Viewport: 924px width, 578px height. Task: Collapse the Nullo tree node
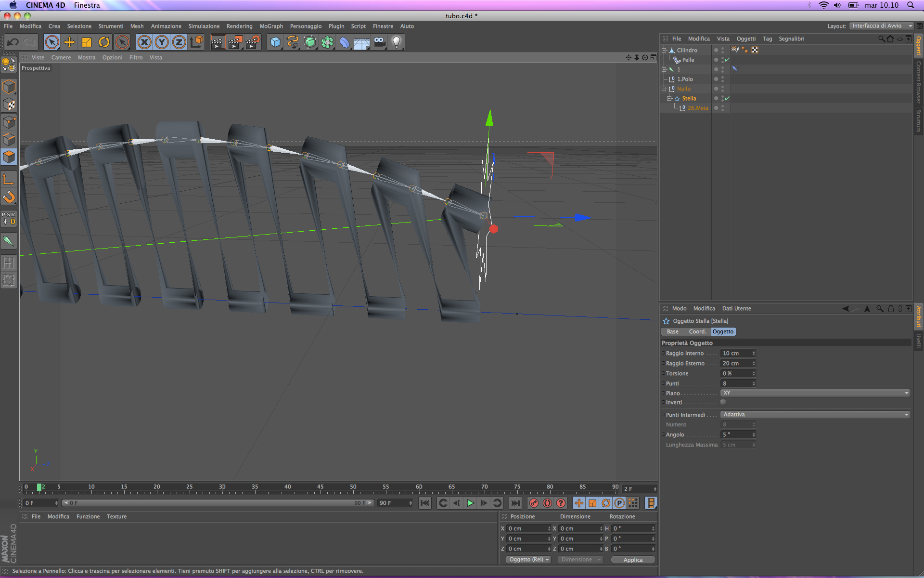pos(664,89)
